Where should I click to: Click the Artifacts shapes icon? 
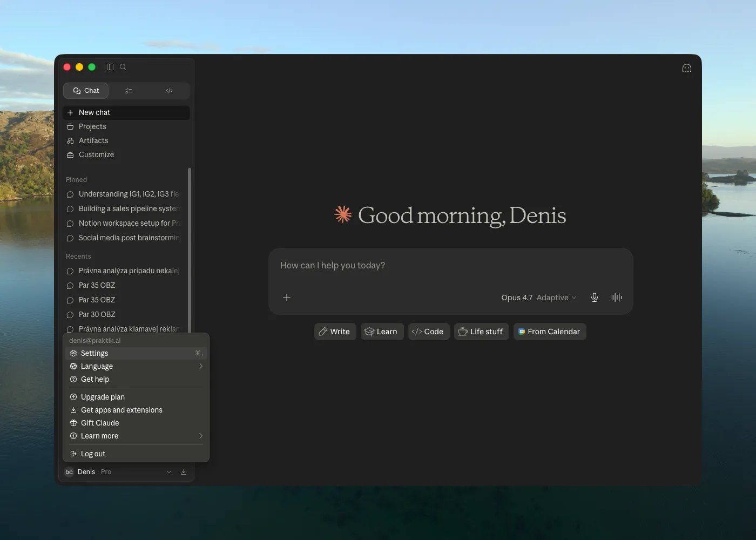70,140
